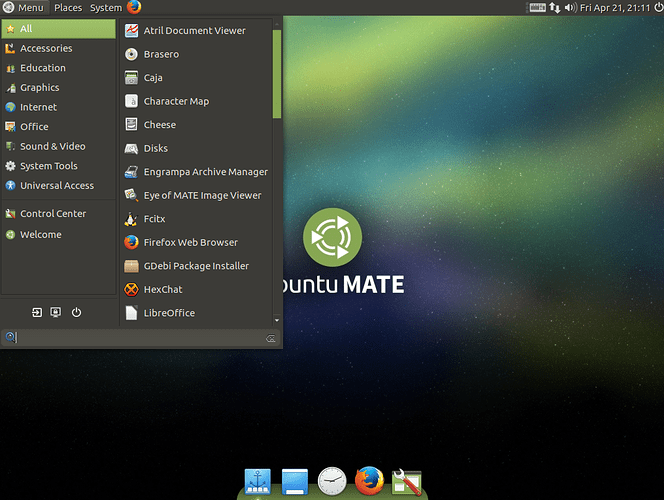This screenshot has height=500, width=664.
Task: Select the Accessories category
Action: [58, 48]
